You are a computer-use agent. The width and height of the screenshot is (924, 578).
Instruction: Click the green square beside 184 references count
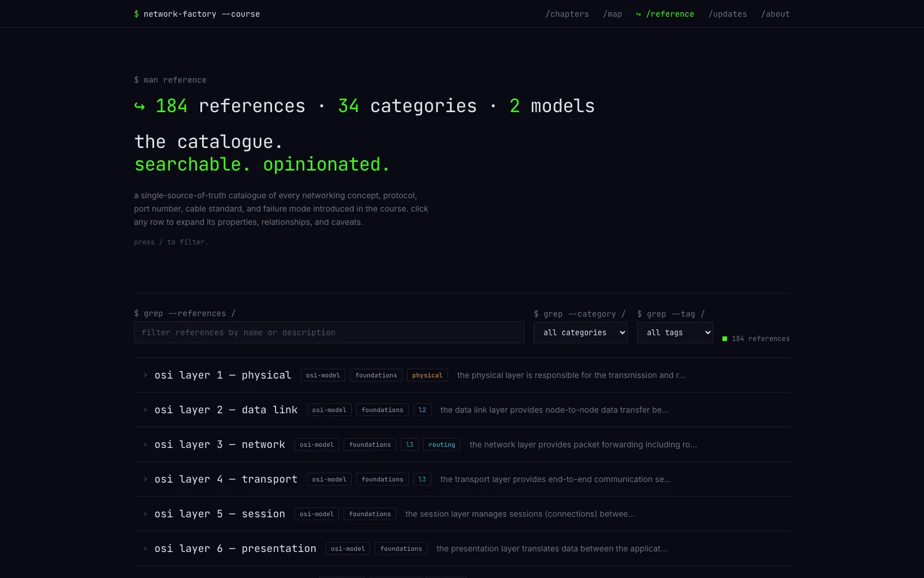[x=725, y=339]
